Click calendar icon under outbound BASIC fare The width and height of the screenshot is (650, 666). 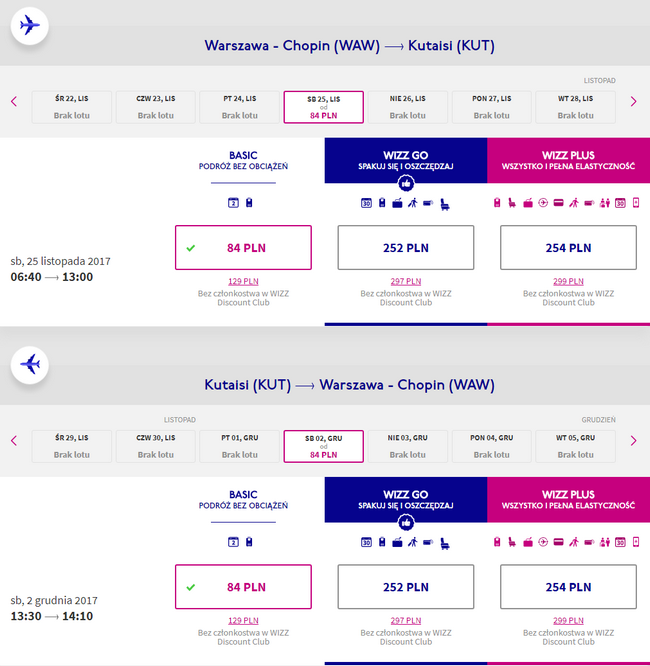(x=233, y=204)
